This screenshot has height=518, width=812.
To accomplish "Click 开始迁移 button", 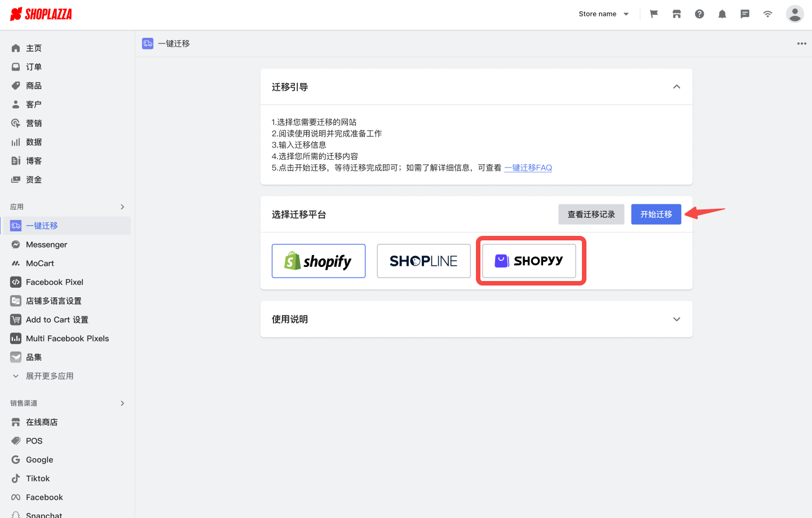I will pos(656,214).
